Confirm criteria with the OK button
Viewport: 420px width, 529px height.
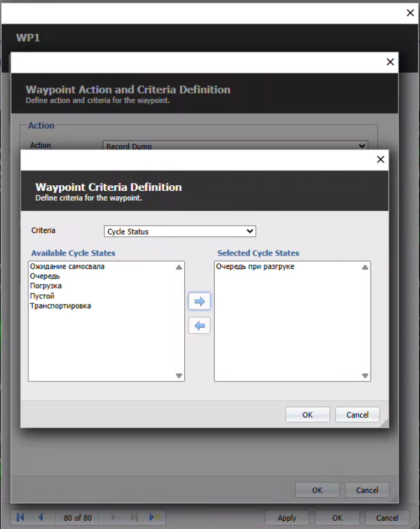[x=307, y=415]
